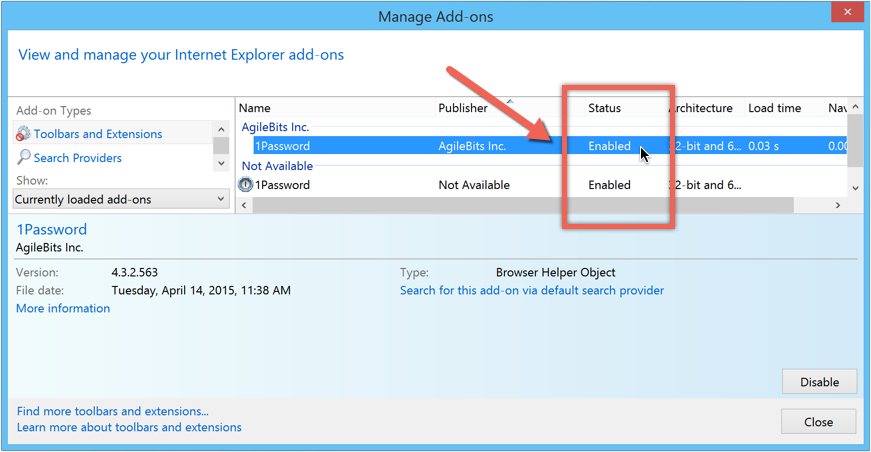Click the Toolbars and Extensions gear icon
871x452 pixels.
[23, 134]
